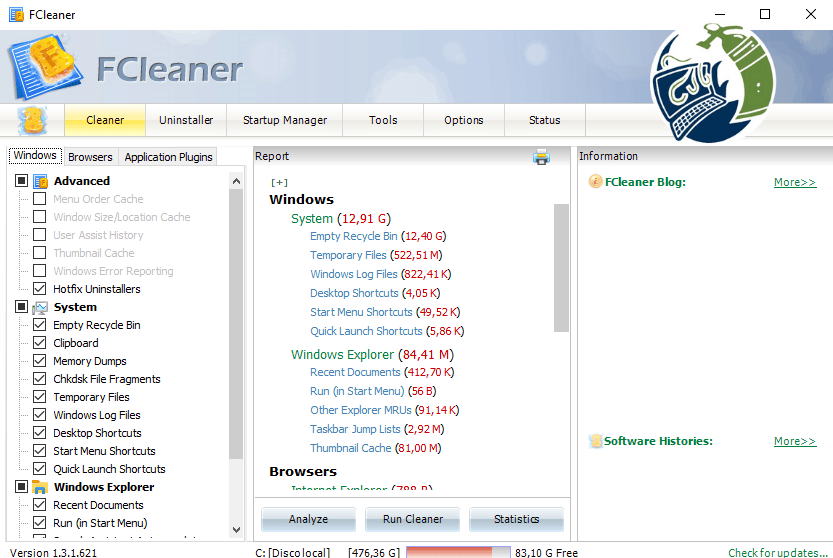Click Other Explorer MRUs (91,14 K) entry
833x558 pixels.
[385, 410]
